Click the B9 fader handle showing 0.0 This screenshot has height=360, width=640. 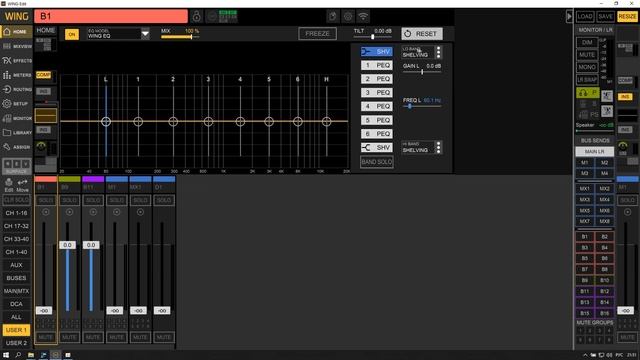pyautogui.click(x=67, y=245)
